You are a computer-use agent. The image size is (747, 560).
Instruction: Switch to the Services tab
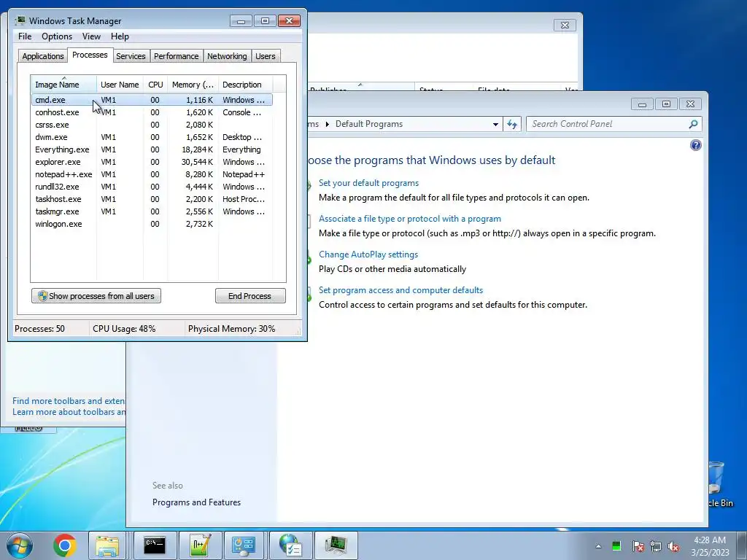click(x=131, y=56)
